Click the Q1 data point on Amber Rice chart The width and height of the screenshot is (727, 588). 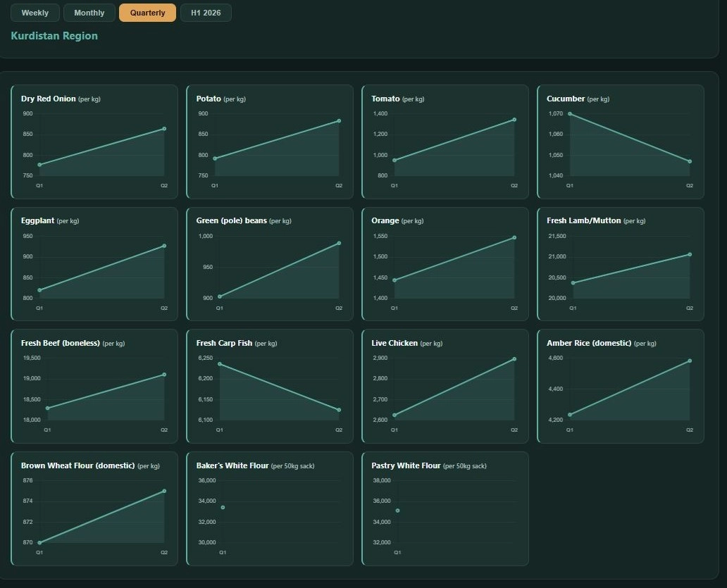[x=570, y=415]
